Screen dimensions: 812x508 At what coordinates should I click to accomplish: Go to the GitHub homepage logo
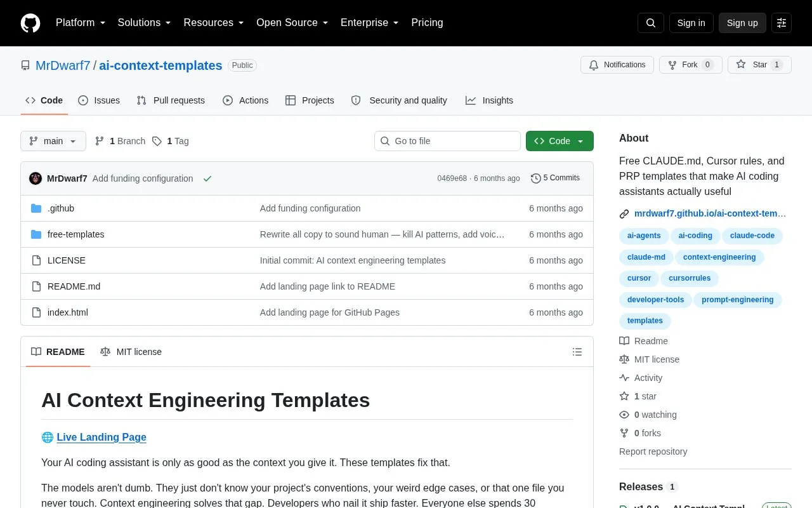coord(30,23)
